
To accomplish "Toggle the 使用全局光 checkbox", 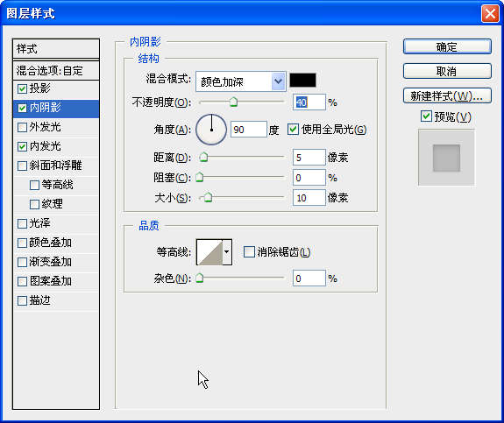I will [293, 130].
